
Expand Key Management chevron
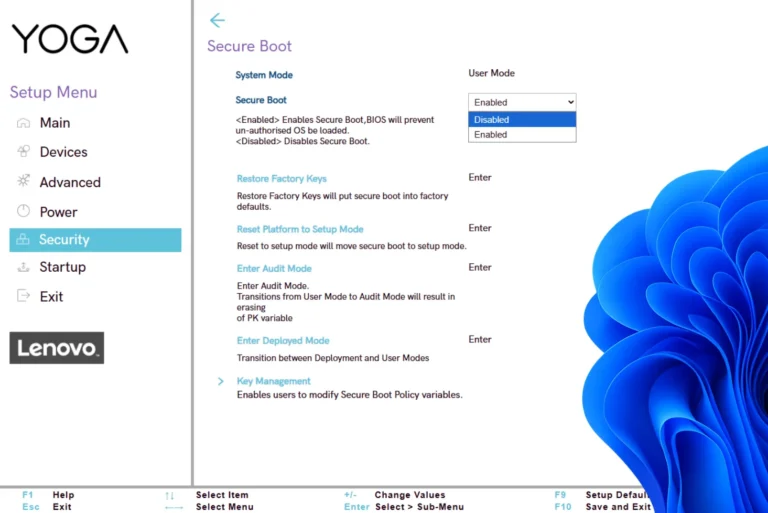(220, 381)
